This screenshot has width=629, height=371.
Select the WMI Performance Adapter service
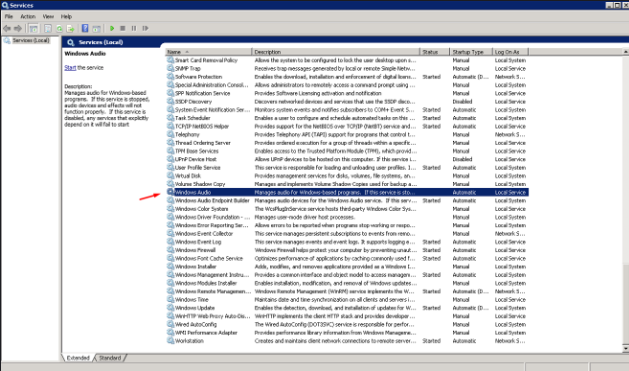(347, 332)
